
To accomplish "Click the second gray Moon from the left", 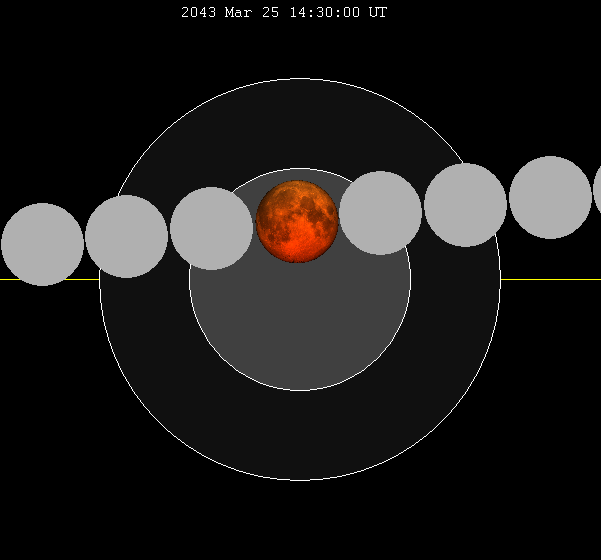I will pyautogui.click(x=126, y=236).
